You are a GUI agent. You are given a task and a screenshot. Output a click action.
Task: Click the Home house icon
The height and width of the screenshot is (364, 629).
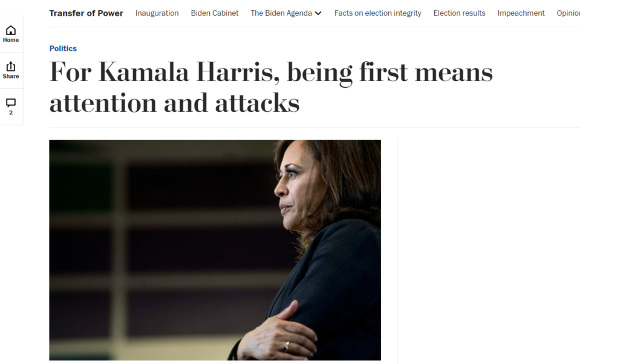click(x=11, y=30)
